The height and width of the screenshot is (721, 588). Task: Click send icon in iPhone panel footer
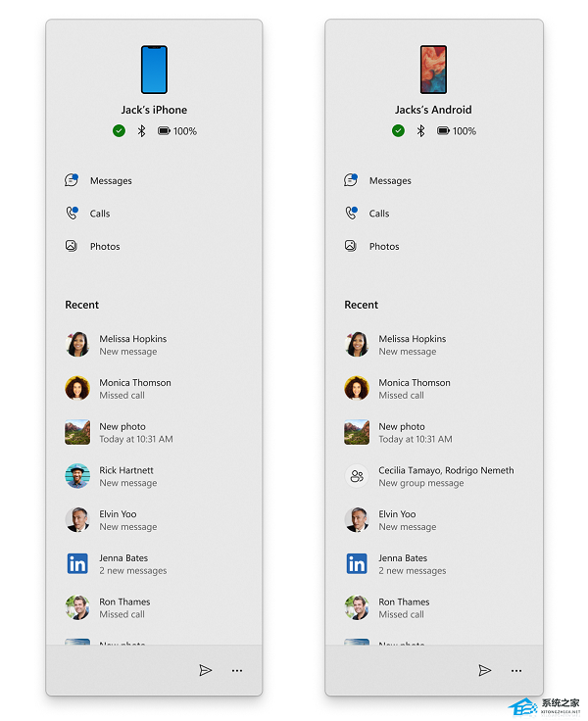pos(205,670)
